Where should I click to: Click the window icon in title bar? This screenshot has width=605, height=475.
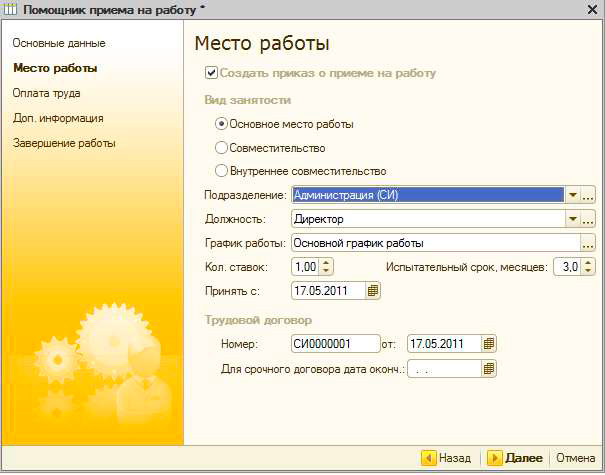tap(11, 10)
